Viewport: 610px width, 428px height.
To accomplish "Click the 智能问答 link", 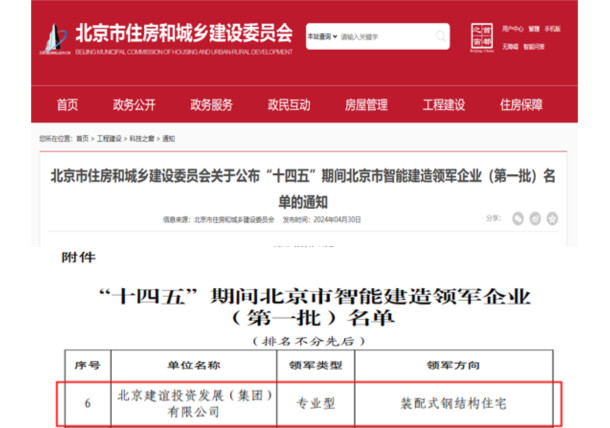I will pos(534,47).
